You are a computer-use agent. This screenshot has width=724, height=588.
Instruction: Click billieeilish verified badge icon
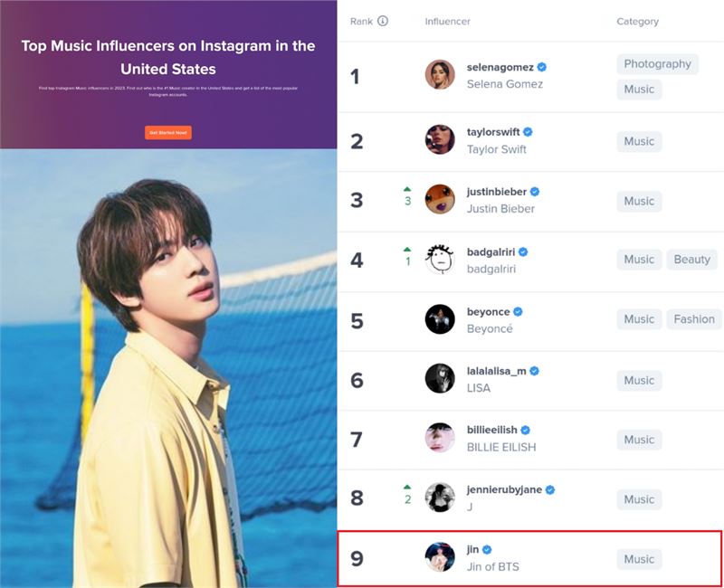(x=525, y=431)
